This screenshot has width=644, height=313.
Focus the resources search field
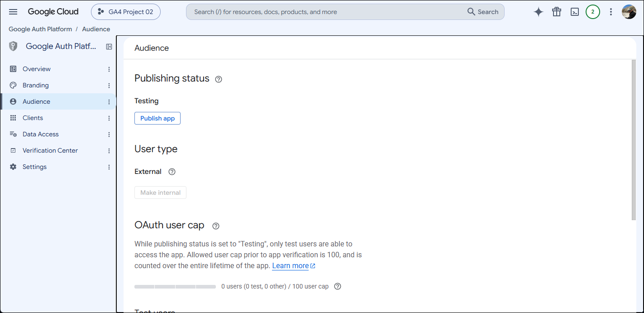click(x=326, y=12)
